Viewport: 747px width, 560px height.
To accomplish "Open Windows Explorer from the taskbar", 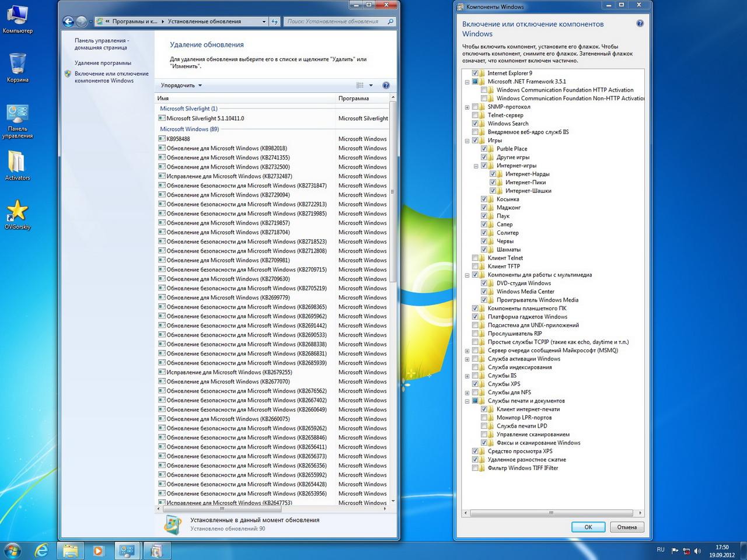I will [x=70, y=550].
